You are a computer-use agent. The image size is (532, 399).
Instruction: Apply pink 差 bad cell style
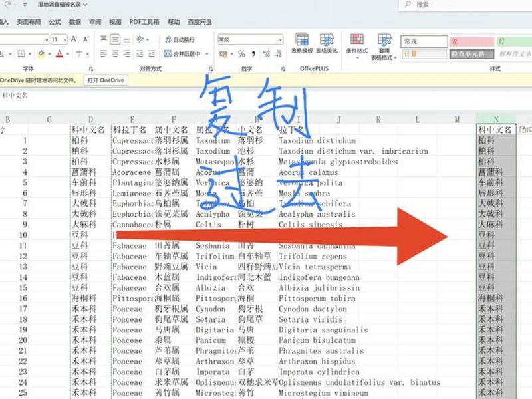(x=471, y=41)
